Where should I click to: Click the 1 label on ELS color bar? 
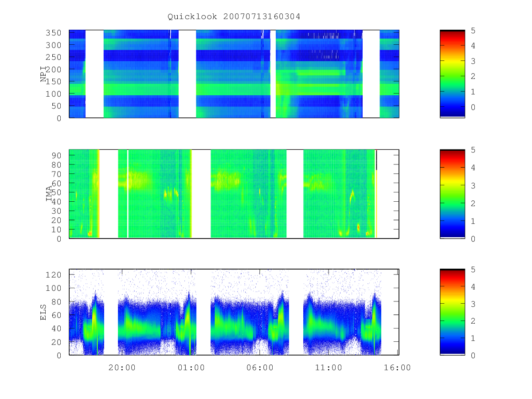pyautogui.click(x=473, y=338)
